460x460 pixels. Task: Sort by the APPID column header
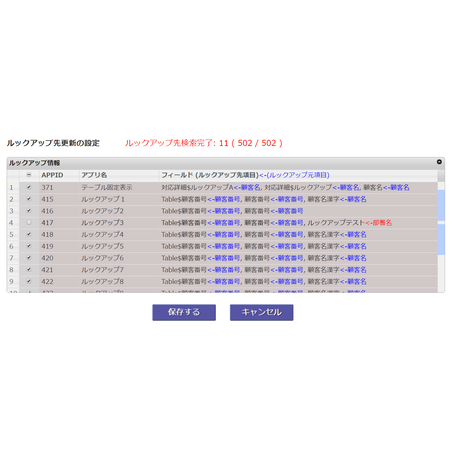click(59, 175)
